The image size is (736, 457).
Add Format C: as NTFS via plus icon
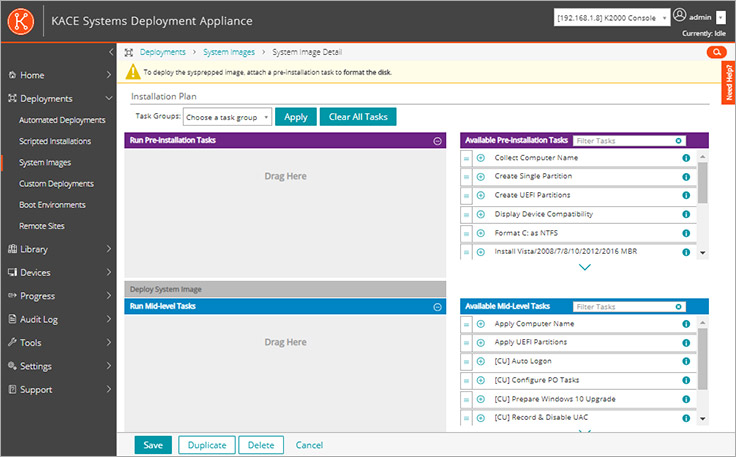point(481,233)
